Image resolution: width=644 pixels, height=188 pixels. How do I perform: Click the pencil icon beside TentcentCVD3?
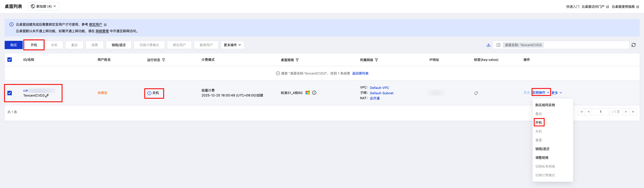(47, 96)
